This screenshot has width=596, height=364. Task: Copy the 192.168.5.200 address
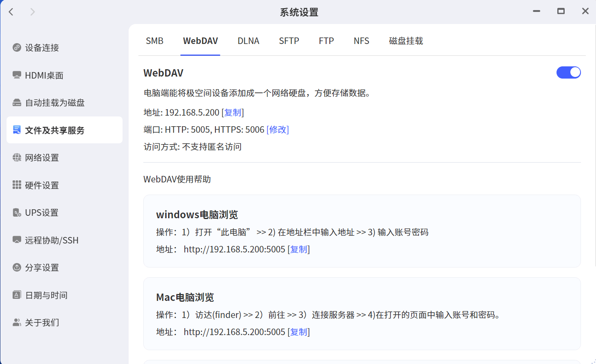click(233, 113)
